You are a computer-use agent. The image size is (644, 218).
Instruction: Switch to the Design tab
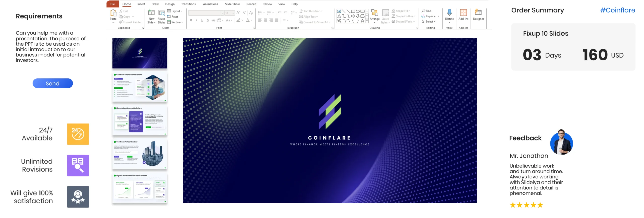pyautogui.click(x=170, y=4)
